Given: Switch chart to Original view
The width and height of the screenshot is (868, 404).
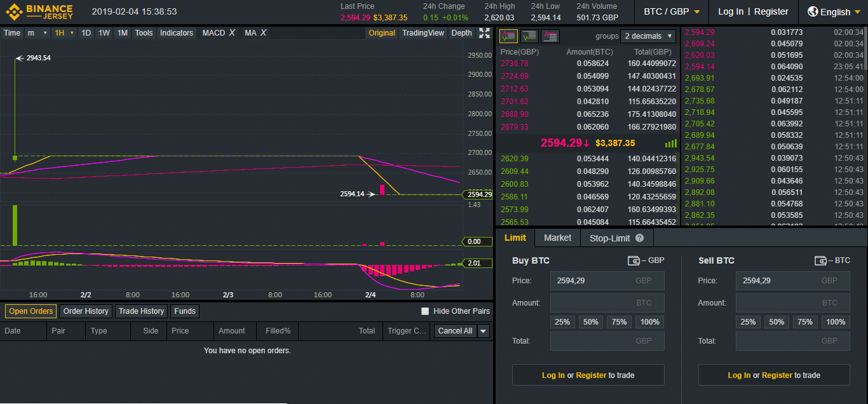Looking at the screenshot, I should point(381,33).
